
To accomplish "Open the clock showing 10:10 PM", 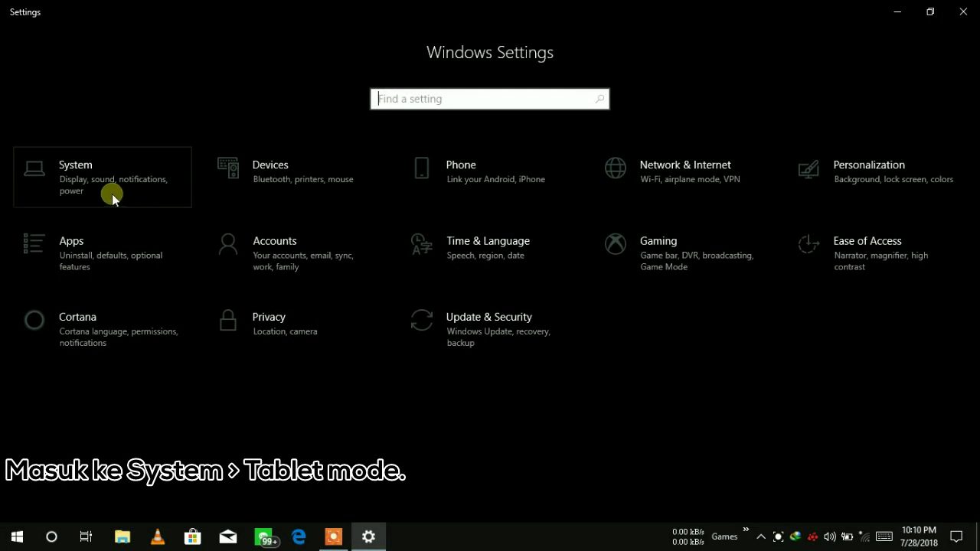I will pyautogui.click(x=919, y=536).
